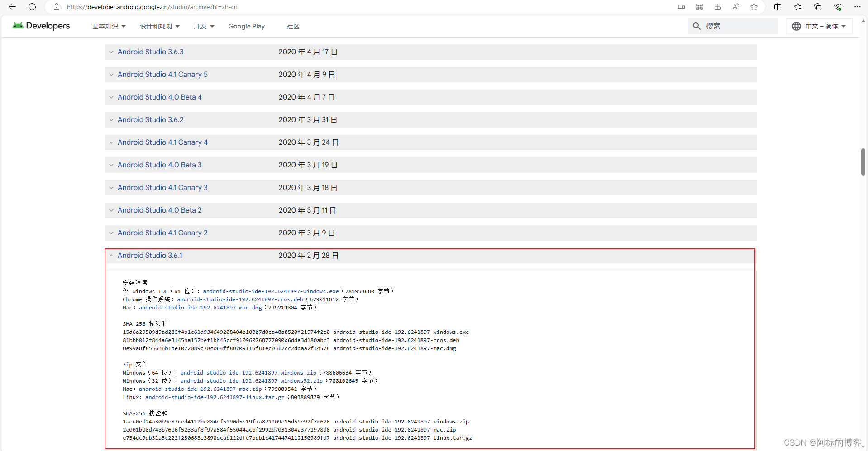Expand Android Studio 4.0 Beta 2 chevron

coord(111,210)
